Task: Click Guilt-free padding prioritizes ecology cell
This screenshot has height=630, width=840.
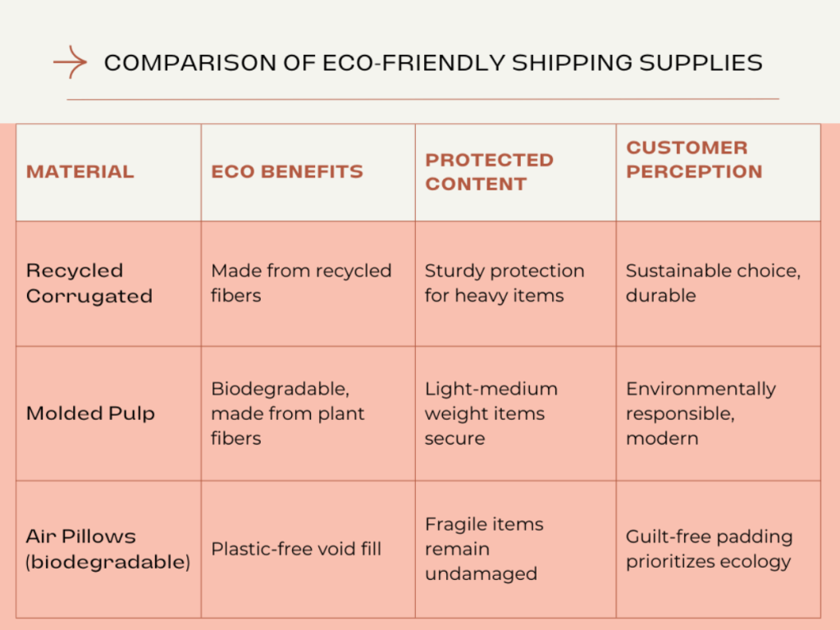Action: 709,549
